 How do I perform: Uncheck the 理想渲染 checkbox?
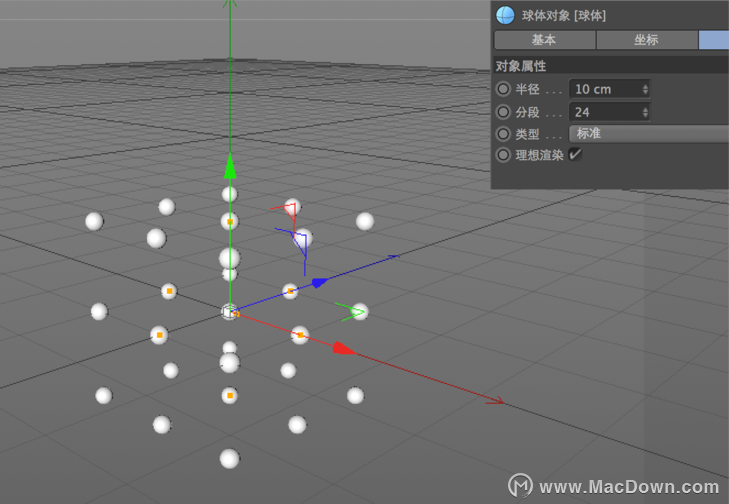tap(575, 154)
